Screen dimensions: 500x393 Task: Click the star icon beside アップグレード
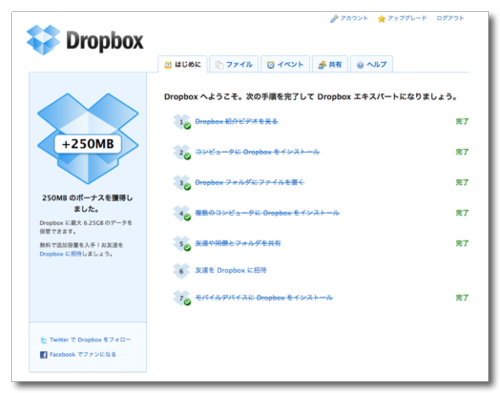[x=381, y=19]
